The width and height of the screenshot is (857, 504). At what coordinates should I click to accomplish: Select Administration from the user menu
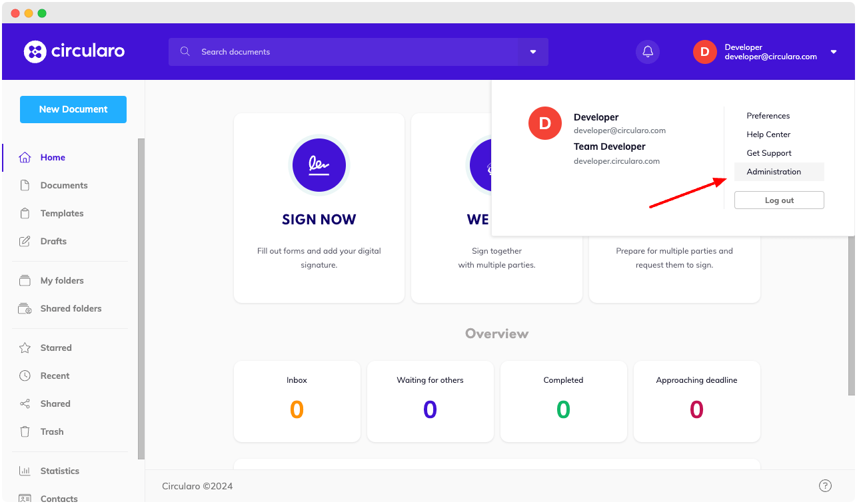pyautogui.click(x=774, y=172)
